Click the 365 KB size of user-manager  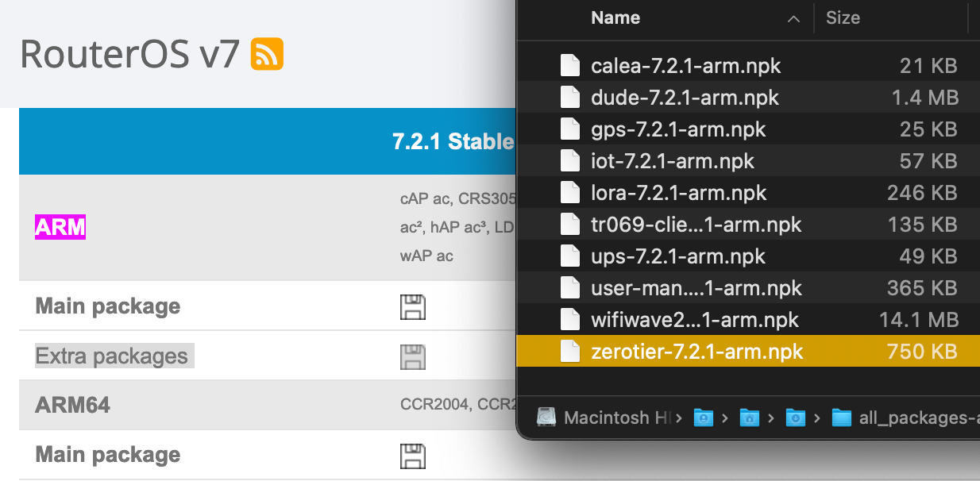coord(922,288)
